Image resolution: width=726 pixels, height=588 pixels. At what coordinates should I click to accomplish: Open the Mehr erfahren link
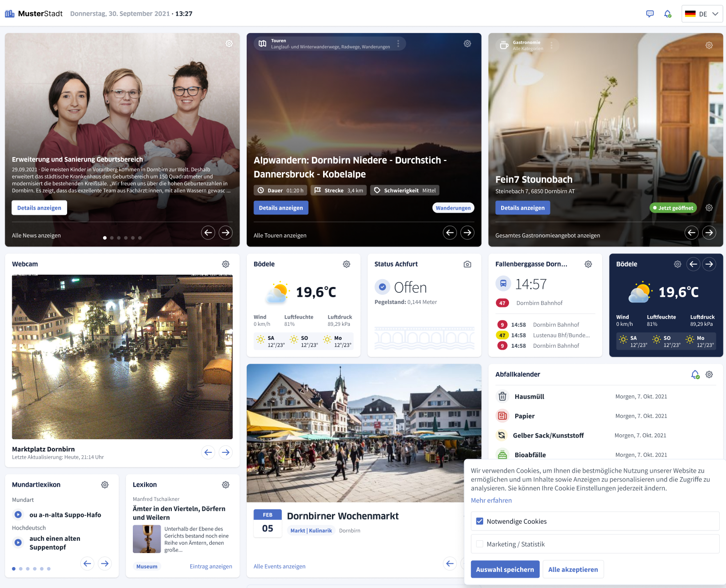coord(491,500)
